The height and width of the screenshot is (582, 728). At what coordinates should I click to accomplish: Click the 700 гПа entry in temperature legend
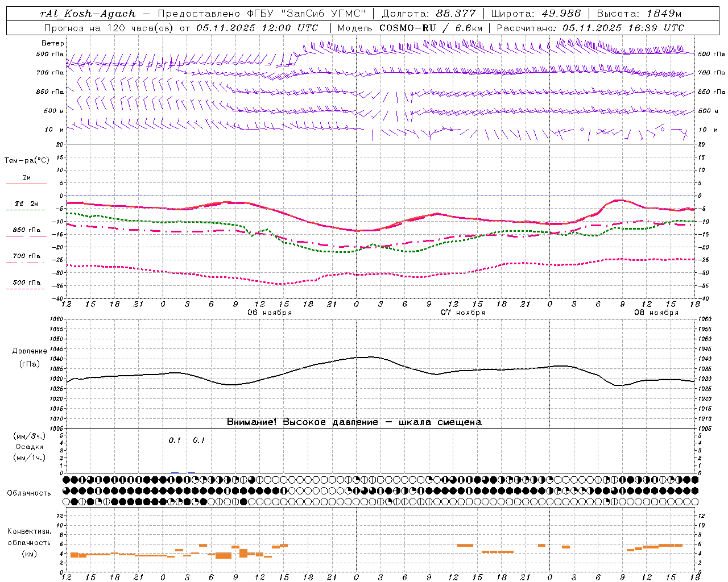[x=27, y=256]
